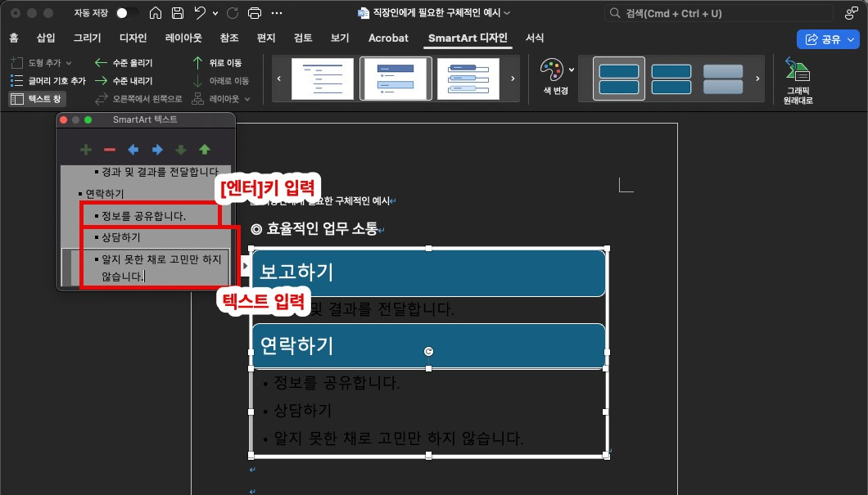Select the third gray SmartArt style swatch
This screenshot has width=868, height=495.
[x=723, y=79]
